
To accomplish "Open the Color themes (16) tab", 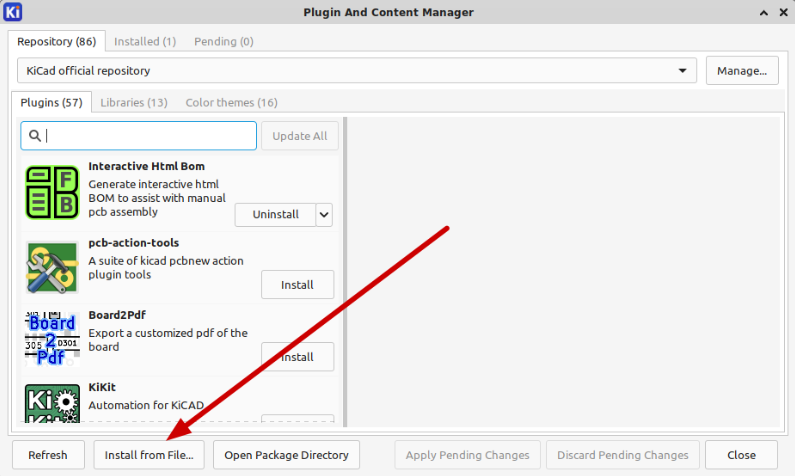I will click(231, 102).
